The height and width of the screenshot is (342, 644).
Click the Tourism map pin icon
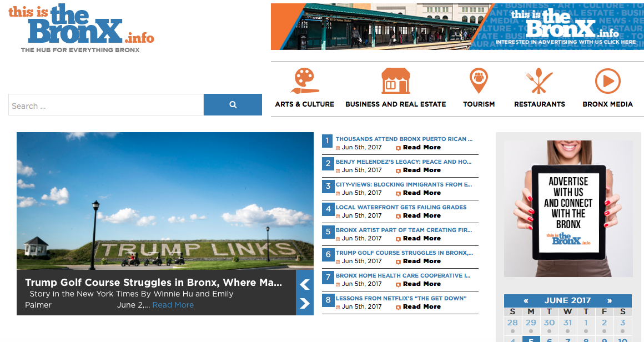click(479, 81)
